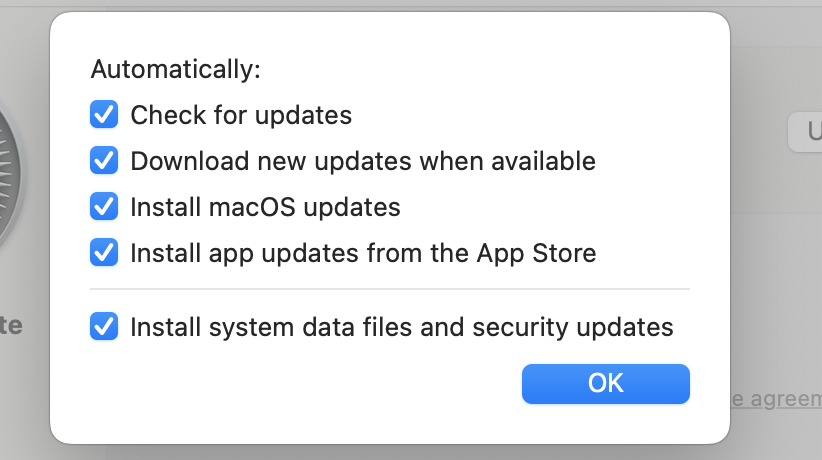
Task: Click empty dialog space left of OK
Action: [300, 384]
